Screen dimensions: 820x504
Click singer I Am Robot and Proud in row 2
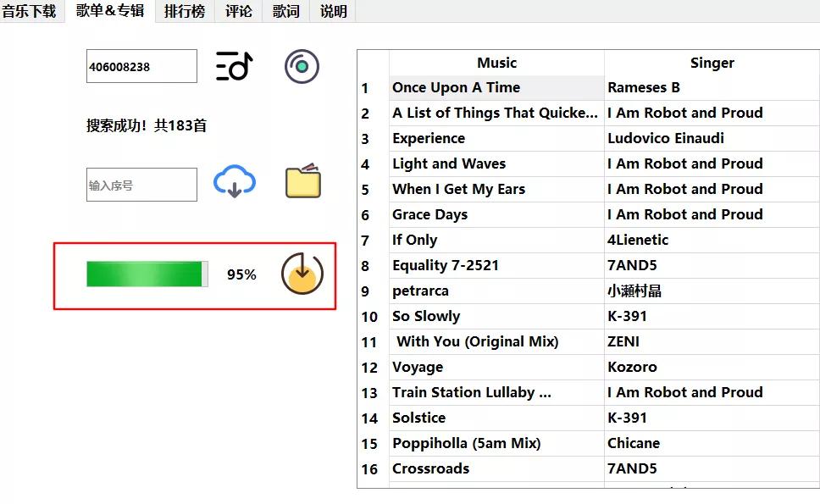tap(712, 113)
